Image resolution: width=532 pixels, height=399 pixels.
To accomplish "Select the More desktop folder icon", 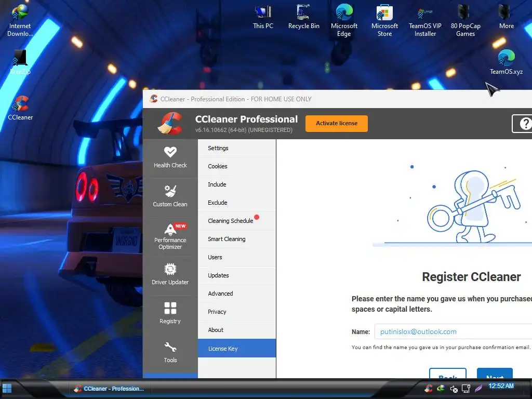I will 506,17.
